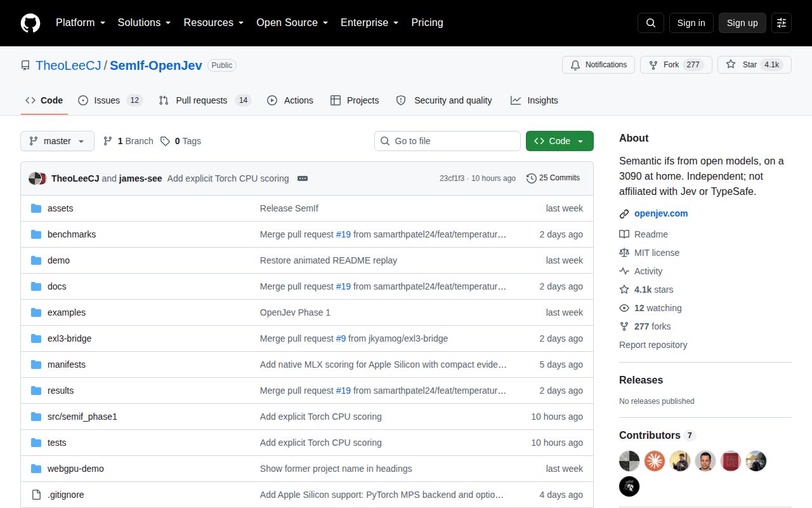This screenshot has height=508, width=812.
Task: Switch to the Actions tab
Action: click(x=291, y=100)
